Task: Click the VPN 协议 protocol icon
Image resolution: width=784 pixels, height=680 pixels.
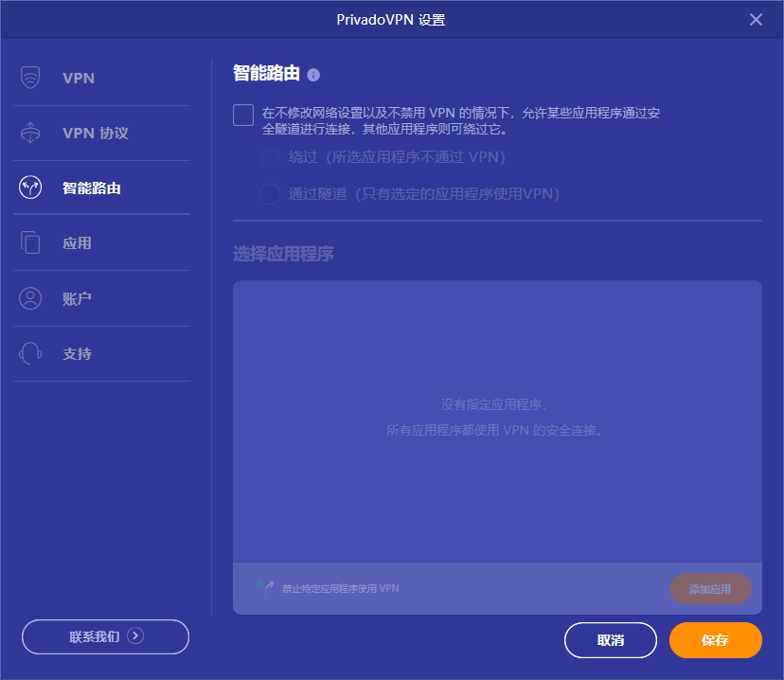Action: coord(30,133)
